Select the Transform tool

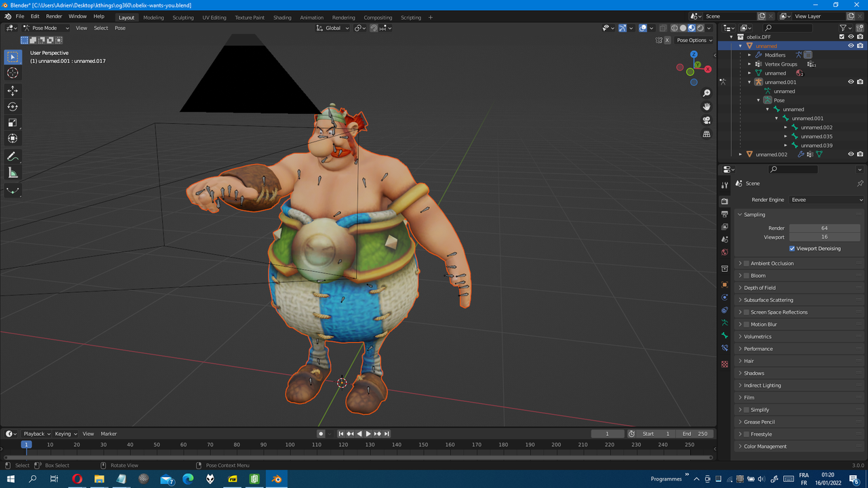13,139
